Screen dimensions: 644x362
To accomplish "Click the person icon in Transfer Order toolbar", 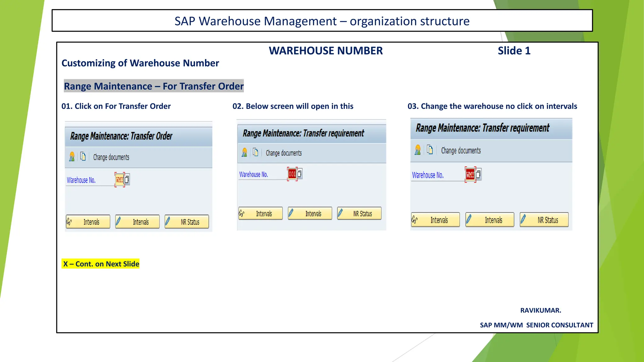I will click(72, 156).
